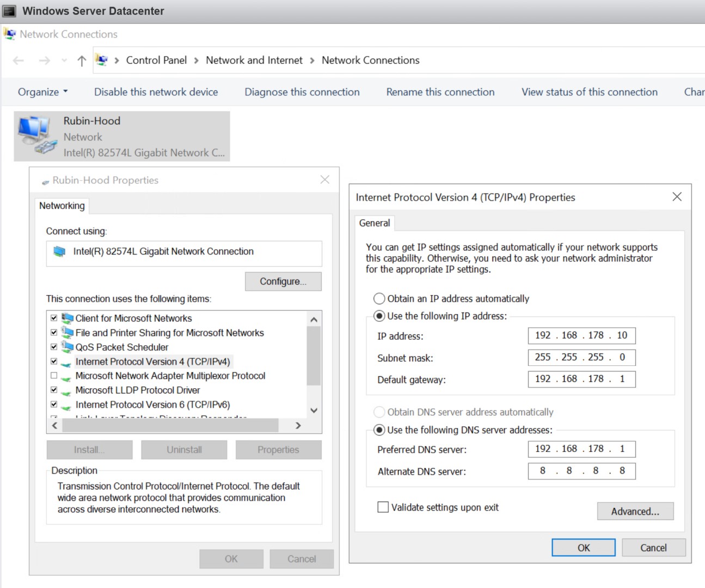The image size is (705, 588).
Task: Click View status of this connection
Action: (590, 92)
